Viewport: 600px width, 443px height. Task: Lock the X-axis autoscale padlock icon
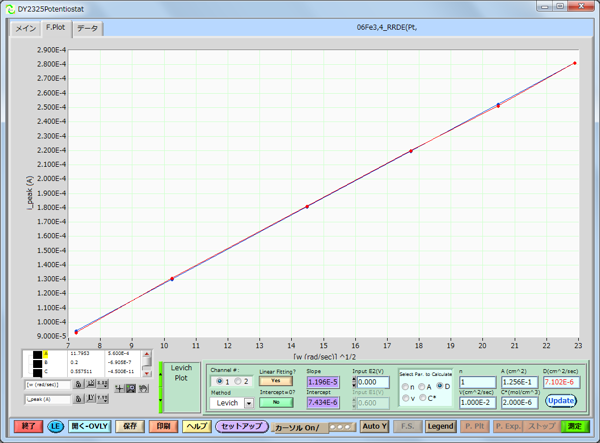point(78,384)
